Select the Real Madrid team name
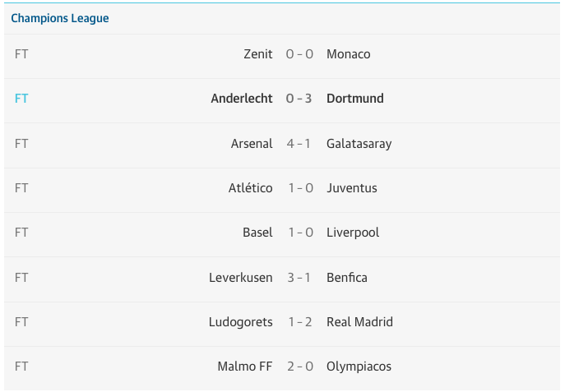This screenshot has width=565, height=392. (x=359, y=322)
